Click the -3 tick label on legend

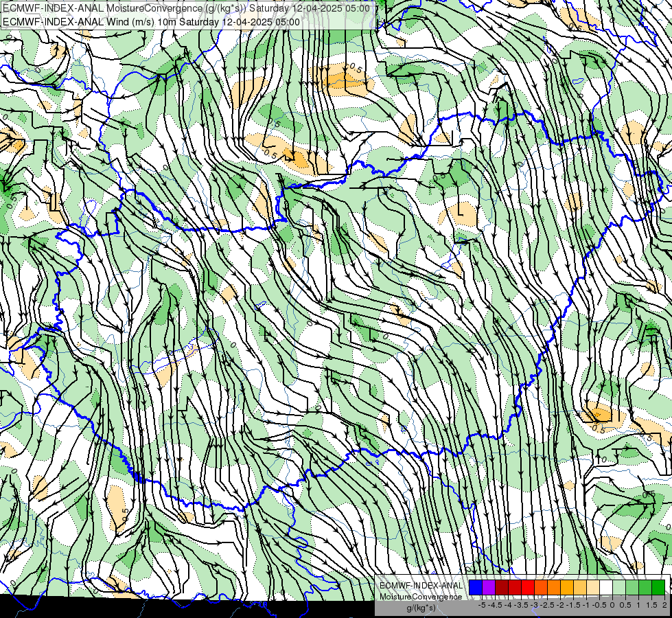click(x=535, y=605)
